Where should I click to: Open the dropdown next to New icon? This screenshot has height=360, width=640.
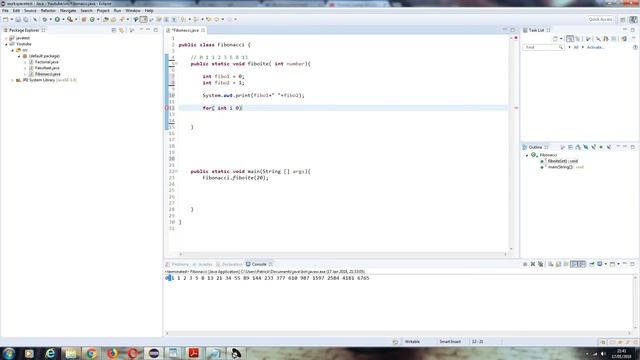12,19
